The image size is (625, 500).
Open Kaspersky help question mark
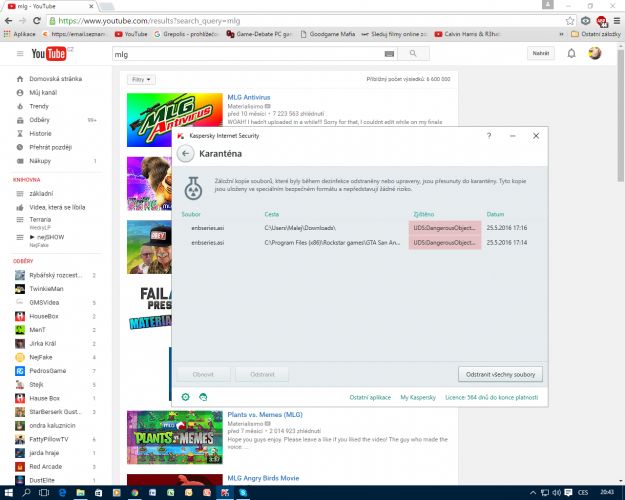tap(489, 136)
